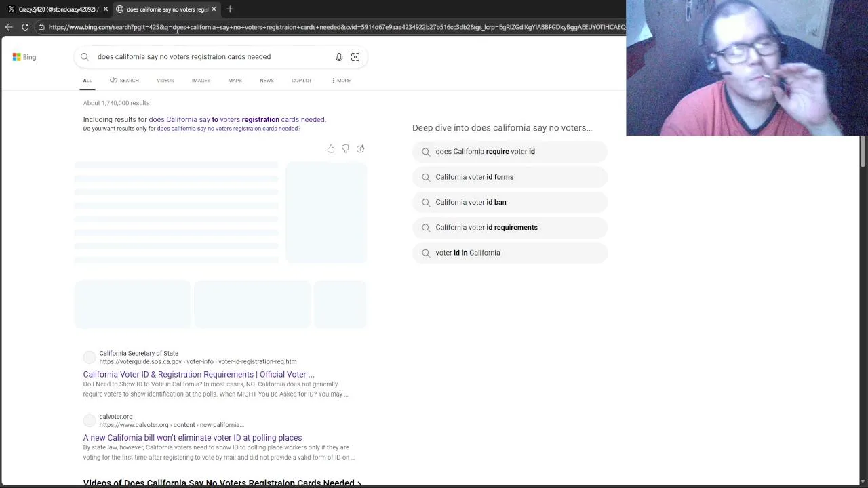
Task: Open voterguide.sos.ca.gov URL line
Action: pyautogui.click(x=197, y=362)
